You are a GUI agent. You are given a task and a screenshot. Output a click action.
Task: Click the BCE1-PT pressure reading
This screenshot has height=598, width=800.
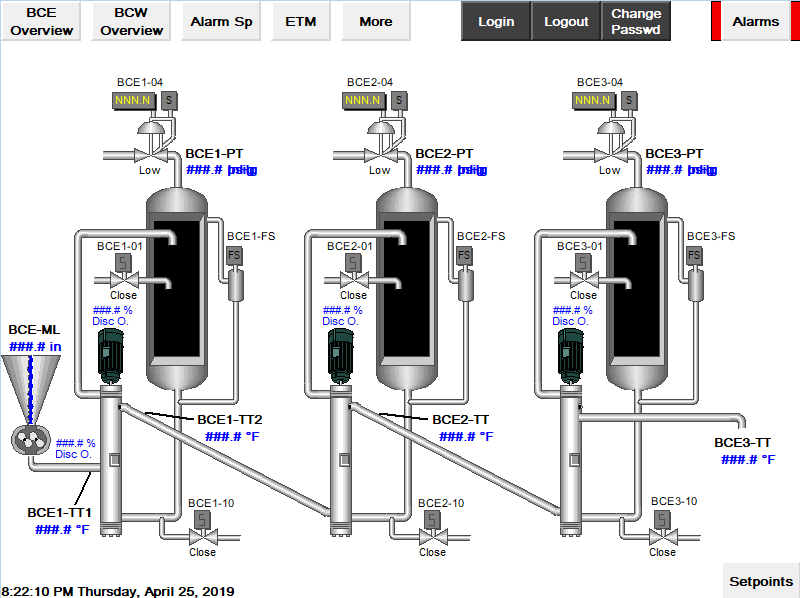[221, 170]
